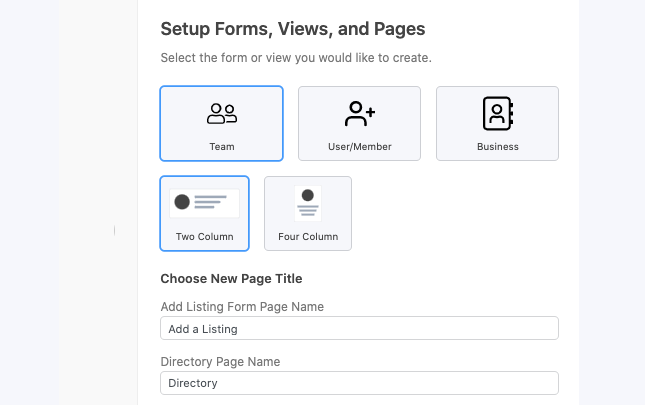The image size is (645, 405).
Task: Select the Team card label
Action: coord(222,147)
